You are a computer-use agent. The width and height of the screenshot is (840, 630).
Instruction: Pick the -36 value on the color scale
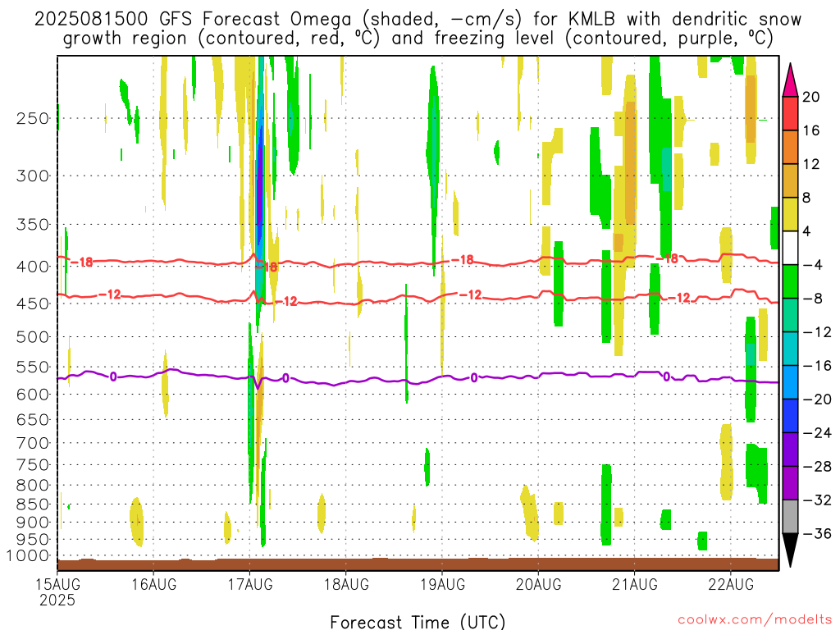tap(816, 533)
